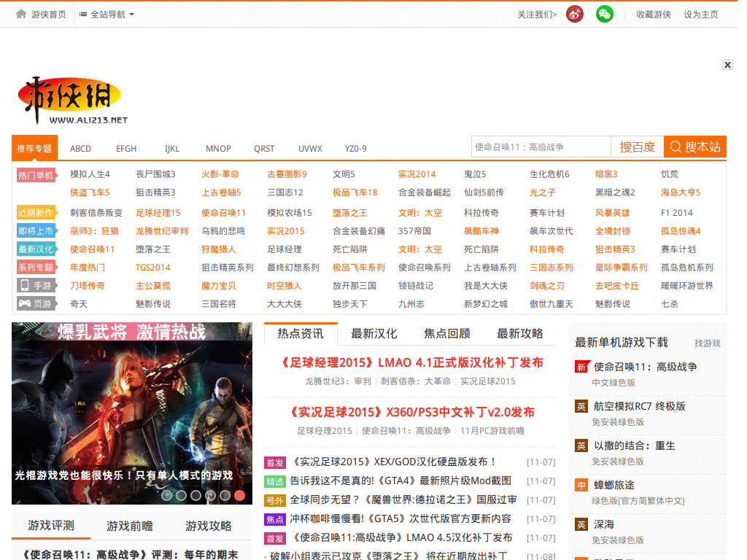This screenshot has width=747, height=560.
Task: Open the 游戏攻略 tab below the carousel
Action: (208, 526)
